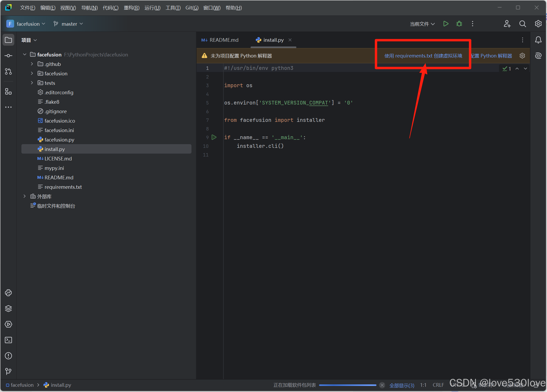Open the Problems tool window icon

click(x=8, y=356)
